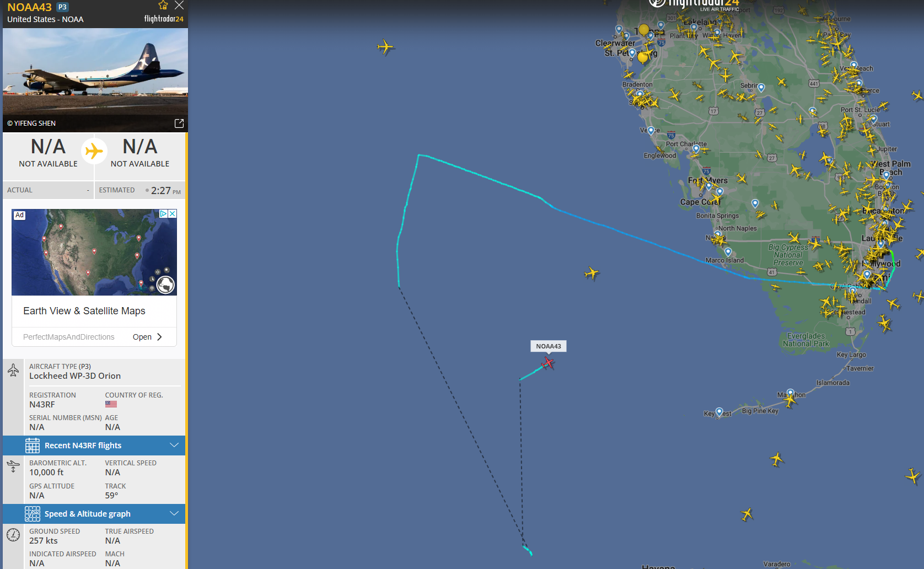This screenshot has height=569, width=924.
Task: Close the NOAA43 flight details panel
Action: pyautogui.click(x=179, y=6)
